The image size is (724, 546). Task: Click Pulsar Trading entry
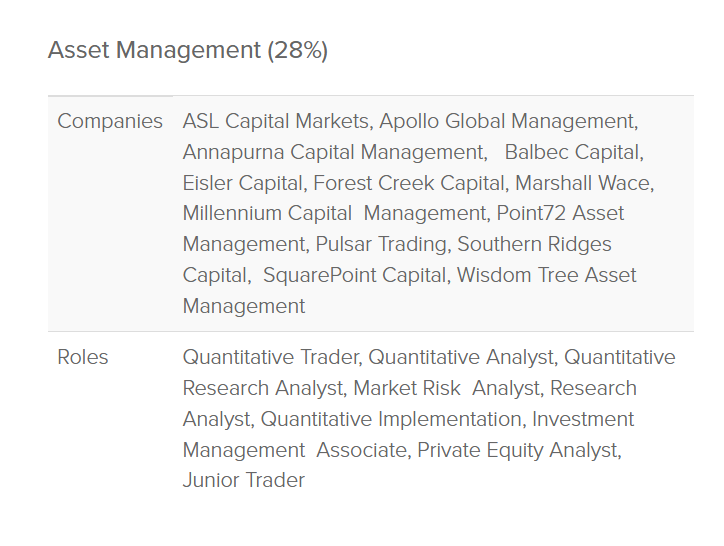(380, 245)
